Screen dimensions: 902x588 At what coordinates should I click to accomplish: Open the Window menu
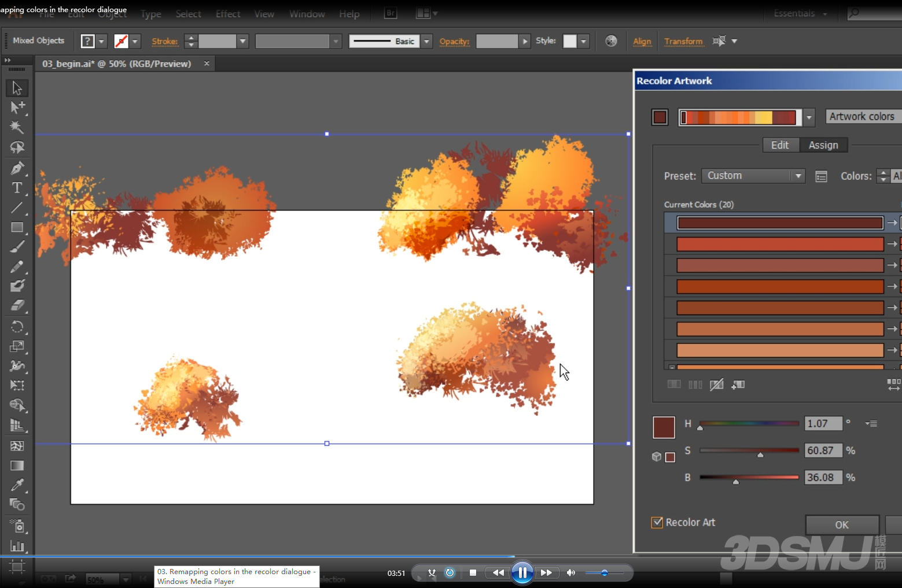(307, 14)
